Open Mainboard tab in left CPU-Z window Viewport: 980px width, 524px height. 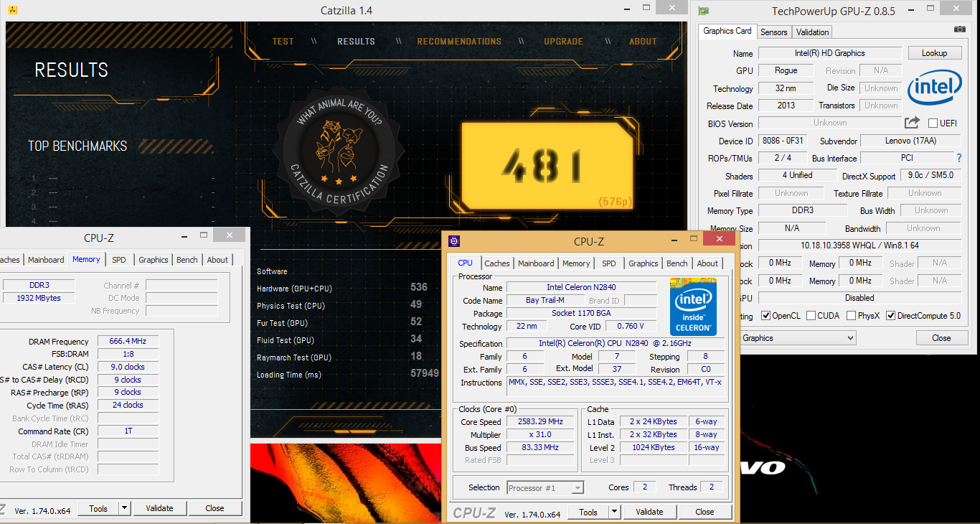coord(46,260)
